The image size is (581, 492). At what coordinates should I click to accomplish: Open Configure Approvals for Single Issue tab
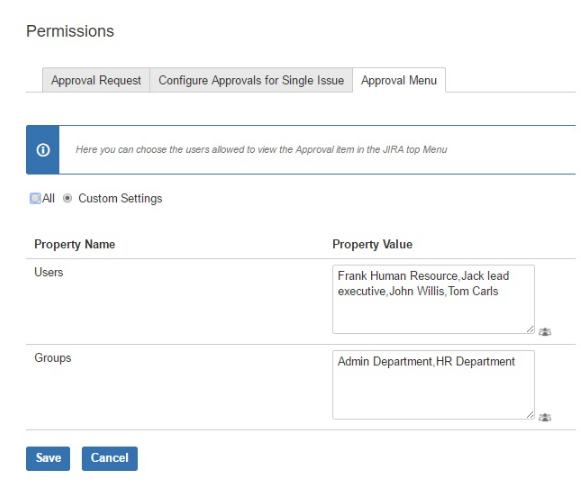(251, 80)
